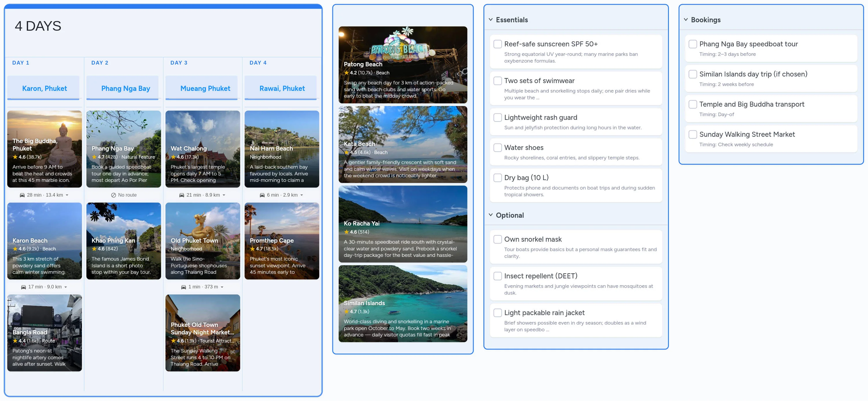868x401 pixels.
Task: Open the 6 min · 2.9 km route dropdown
Action: click(301, 195)
